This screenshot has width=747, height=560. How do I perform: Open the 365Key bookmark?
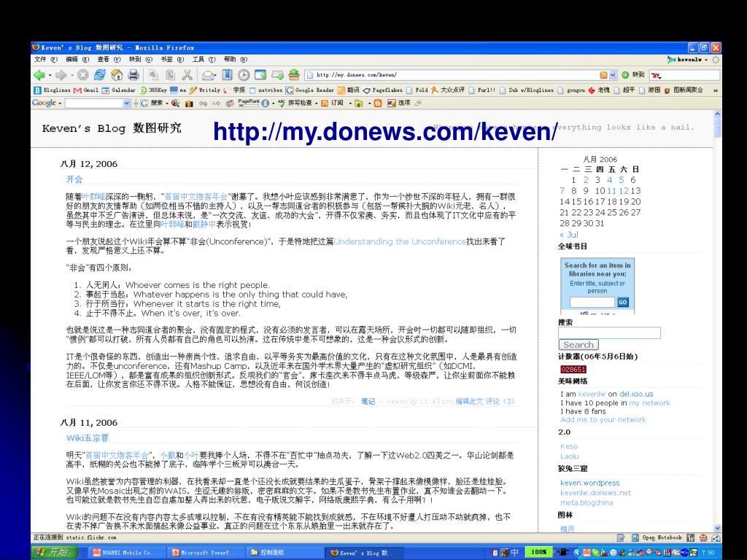(x=153, y=90)
